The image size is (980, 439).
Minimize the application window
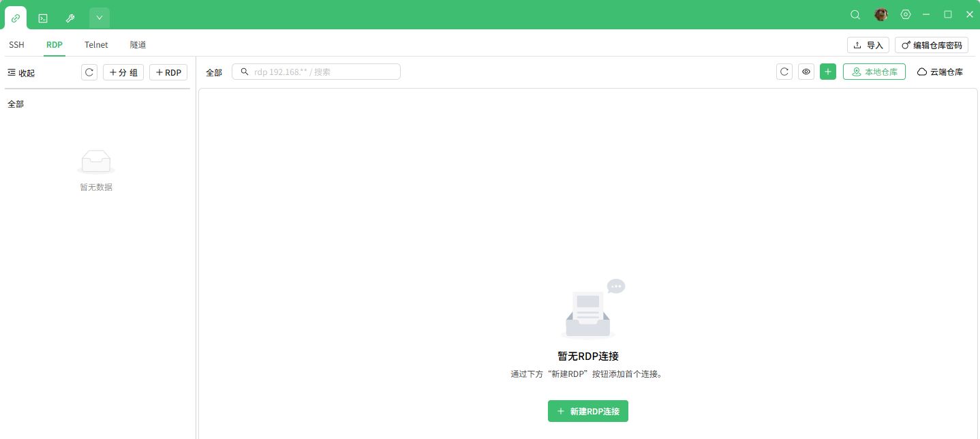[926, 14]
